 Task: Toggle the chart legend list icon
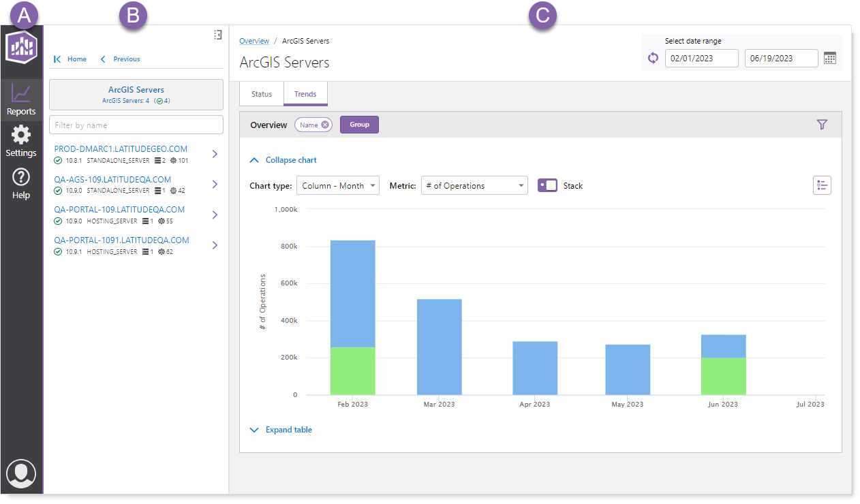click(822, 185)
